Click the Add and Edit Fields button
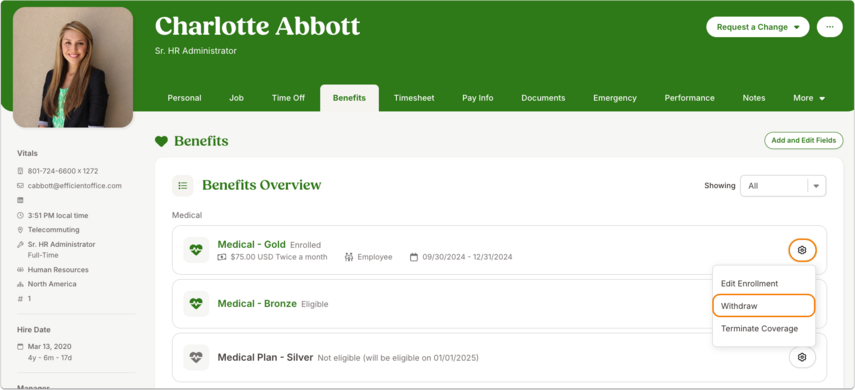The width and height of the screenshot is (855, 390). click(x=803, y=140)
